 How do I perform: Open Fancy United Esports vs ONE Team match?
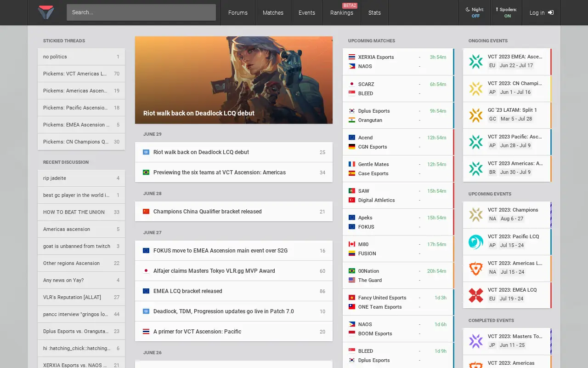[x=398, y=302]
